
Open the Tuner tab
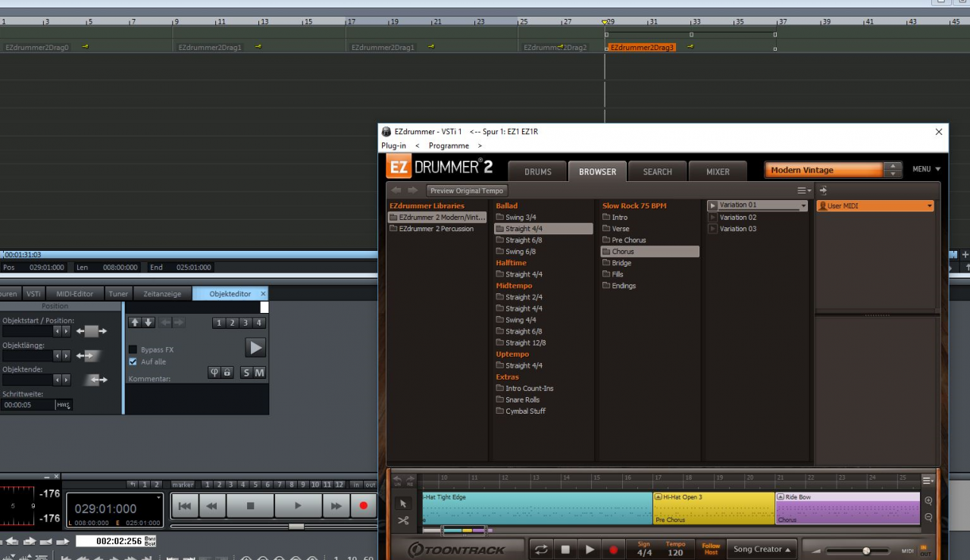coord(118,294)
